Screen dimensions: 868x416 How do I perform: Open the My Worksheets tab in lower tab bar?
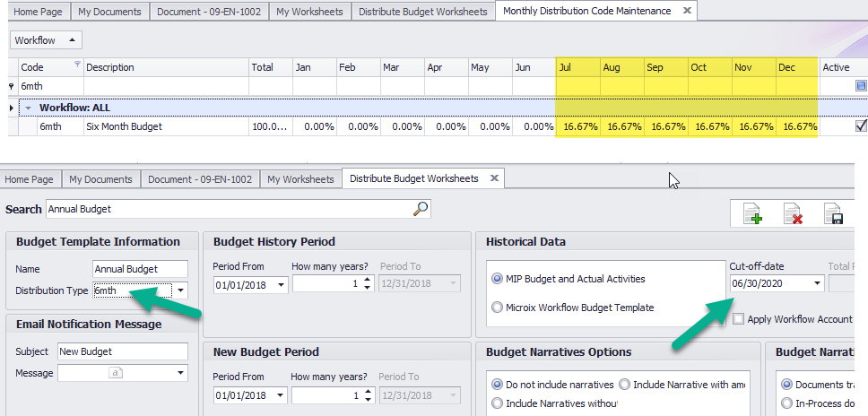click(x=301, y=179)
